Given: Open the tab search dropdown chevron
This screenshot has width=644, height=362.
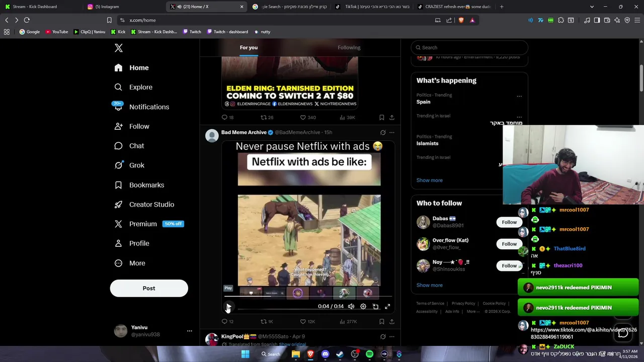Looking at the screenshot, I should [x=592, y=7].
